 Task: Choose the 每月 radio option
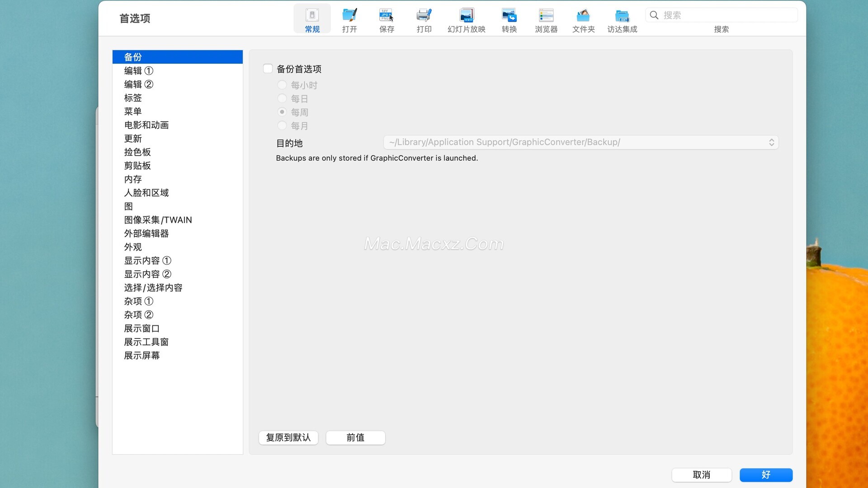[x=282, y=126]
